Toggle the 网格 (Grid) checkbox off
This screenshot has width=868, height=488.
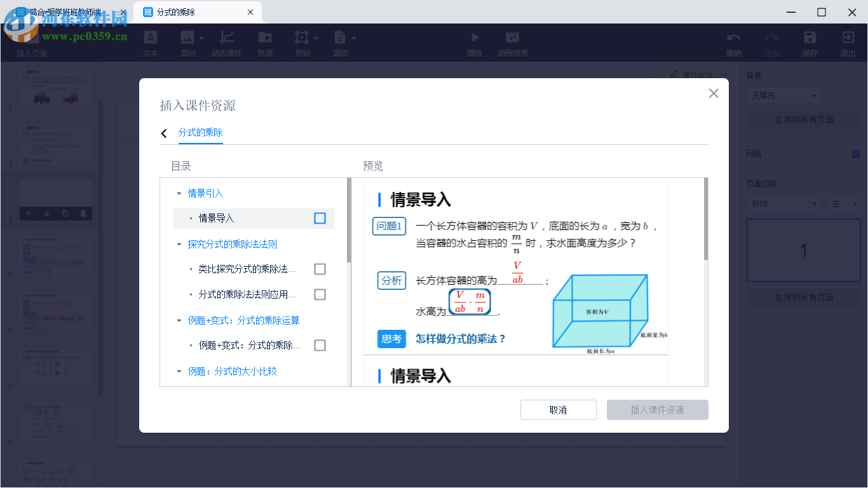coord(856,153)
